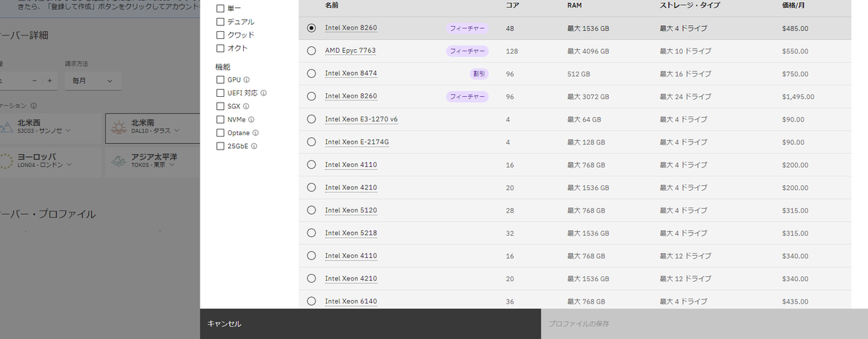Image resolution: width=868 pixels, height=339 pixels.
Task: Enable the GPU feature filter
Action: [x=221, y=80]
